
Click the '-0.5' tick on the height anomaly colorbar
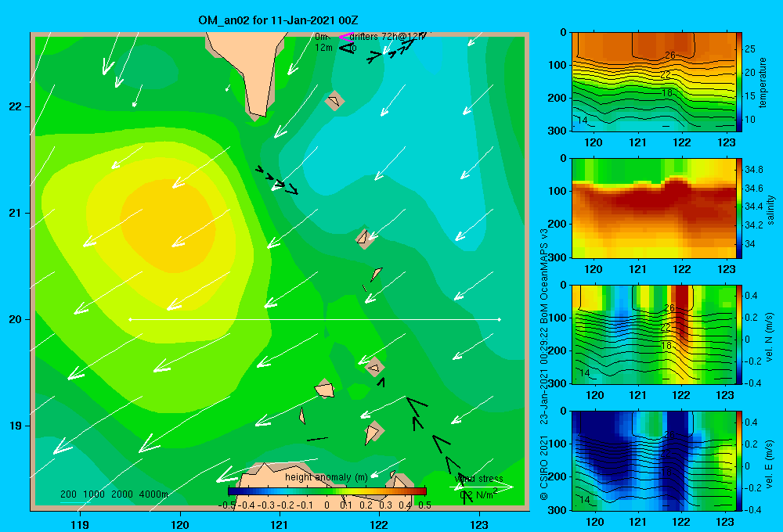[x=227, y=505]
